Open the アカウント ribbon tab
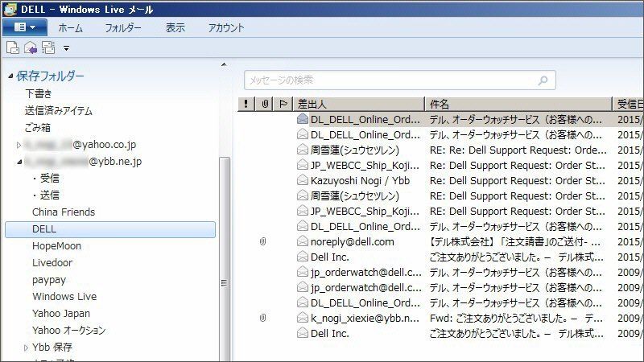The width and height of the screenshot is (644, 362). pyautogui.click(x=226, y=28)
